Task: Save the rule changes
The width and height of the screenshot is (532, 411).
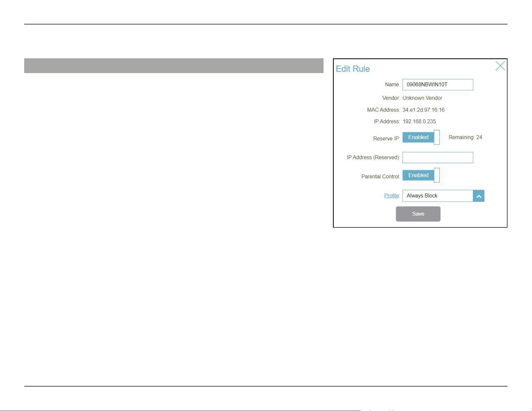Action: [418, 214]
